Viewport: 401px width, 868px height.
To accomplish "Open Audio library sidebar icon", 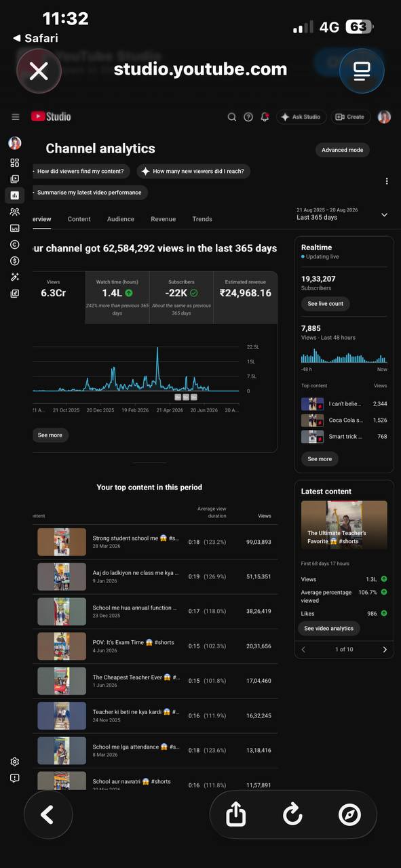I will (15, 294).
